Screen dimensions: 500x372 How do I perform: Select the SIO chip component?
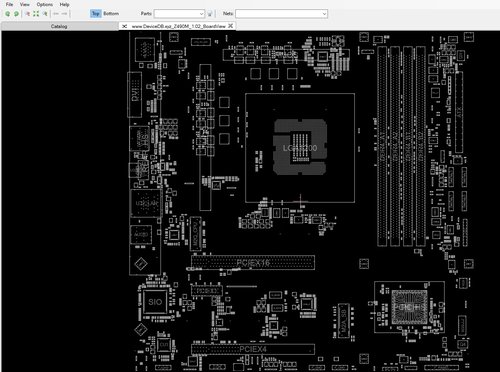click(155, 302)
